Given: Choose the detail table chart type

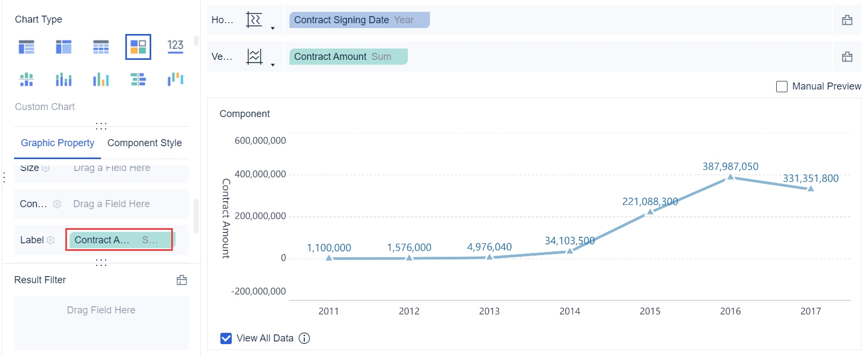Looking at the screenshot, I should pyautogui.click(x=101, y=47).
